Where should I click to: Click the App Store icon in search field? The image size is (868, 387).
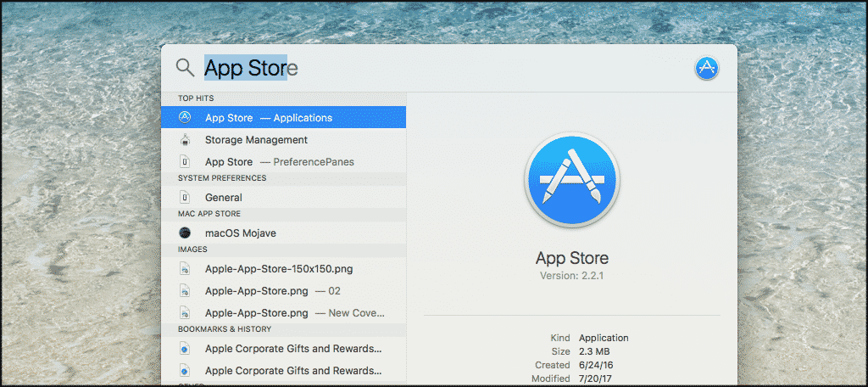pos(706,68)
